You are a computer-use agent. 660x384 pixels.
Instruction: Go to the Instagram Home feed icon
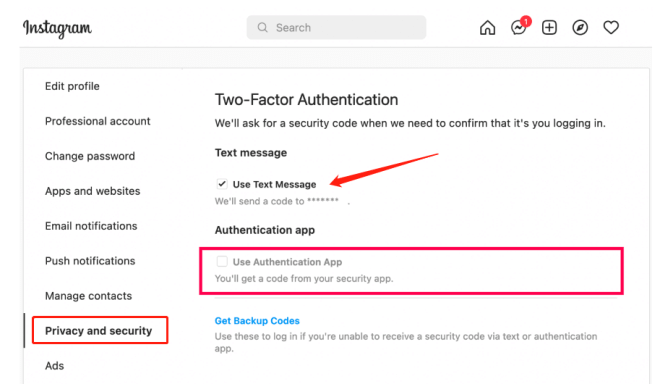(487, 28)
